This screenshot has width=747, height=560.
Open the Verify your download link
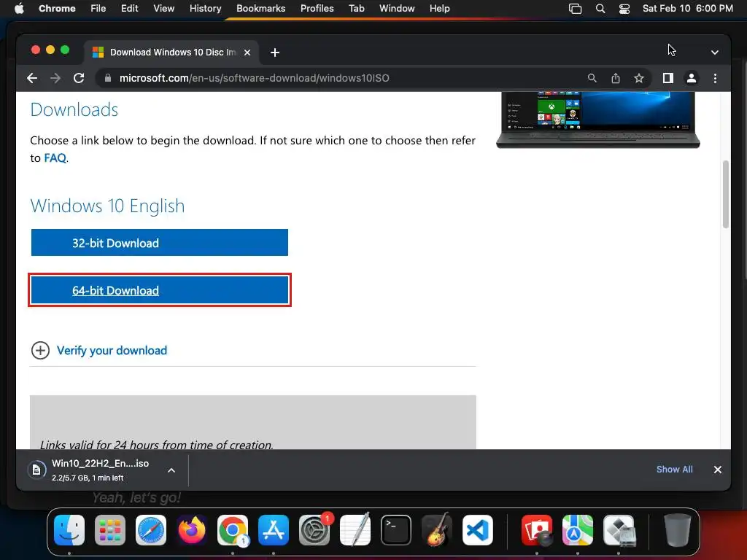pos(112,351)
